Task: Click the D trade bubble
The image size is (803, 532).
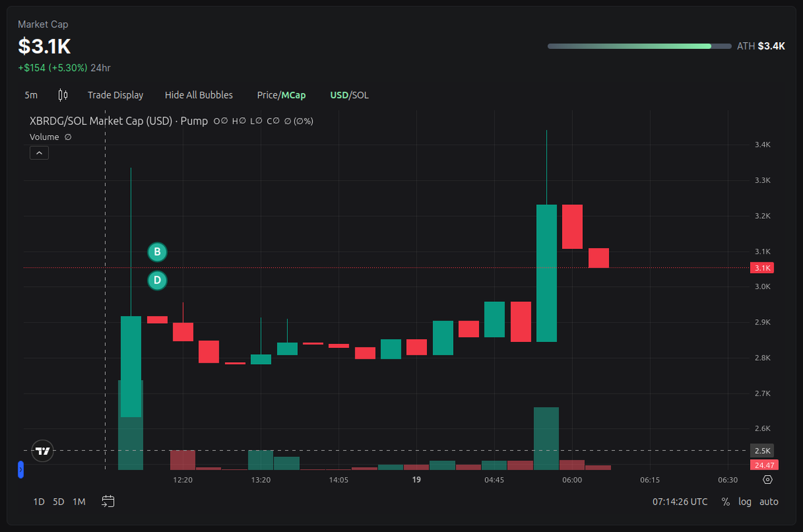Action: pos(157,280)
